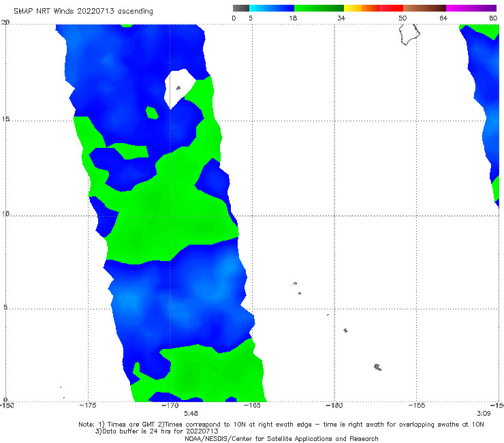Click the swath time '3:09'
Viewport: 504px width, 443px height.
click(x=484, y=413)
